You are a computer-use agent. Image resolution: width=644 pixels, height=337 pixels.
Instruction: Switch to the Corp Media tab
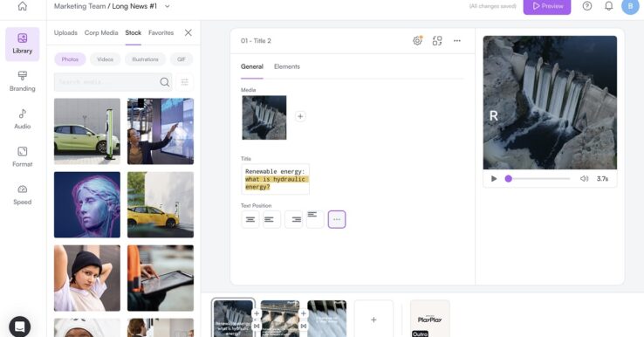101,32
